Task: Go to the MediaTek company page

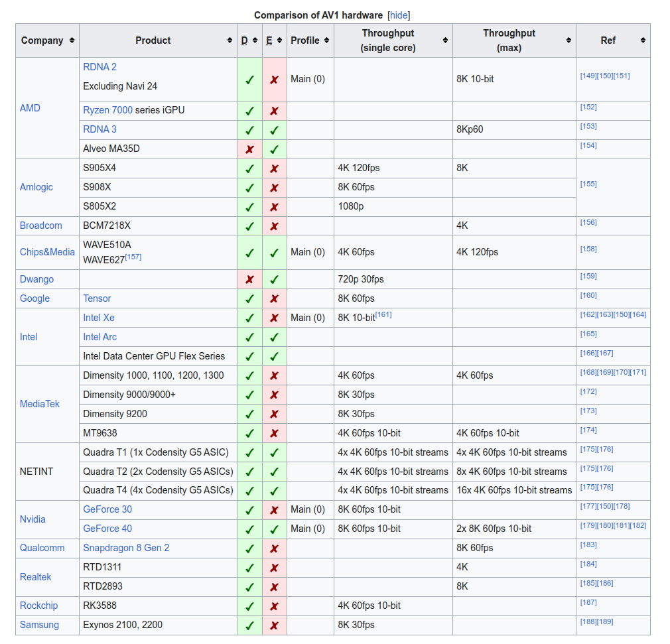Action: pos(39,404)
